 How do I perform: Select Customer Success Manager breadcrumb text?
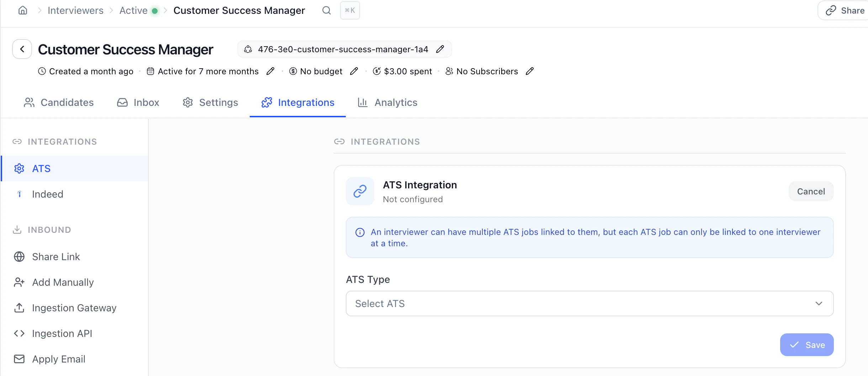point(239,10)
